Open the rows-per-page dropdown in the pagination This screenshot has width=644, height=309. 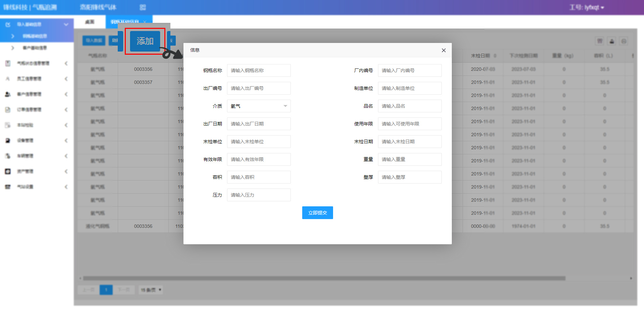coord(151,290)
